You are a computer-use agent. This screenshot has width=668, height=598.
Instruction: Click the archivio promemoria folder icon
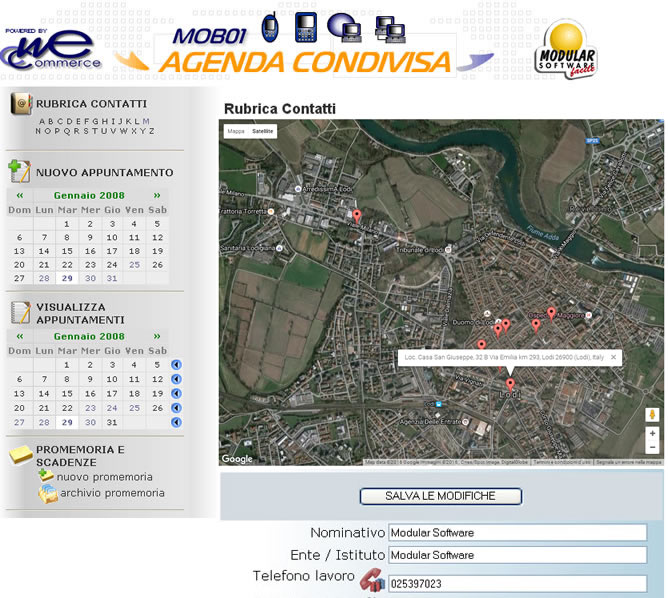[48, 494]
